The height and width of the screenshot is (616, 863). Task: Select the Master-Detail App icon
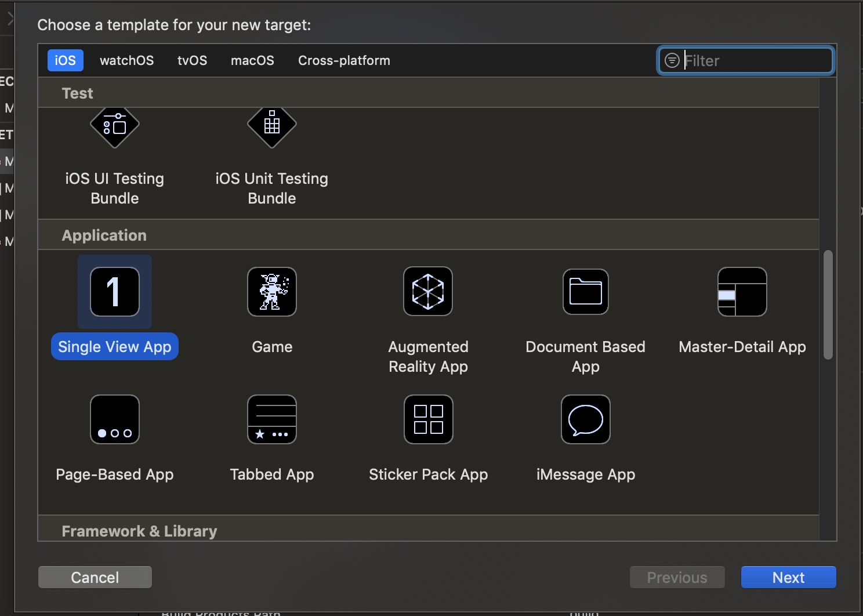742,292
